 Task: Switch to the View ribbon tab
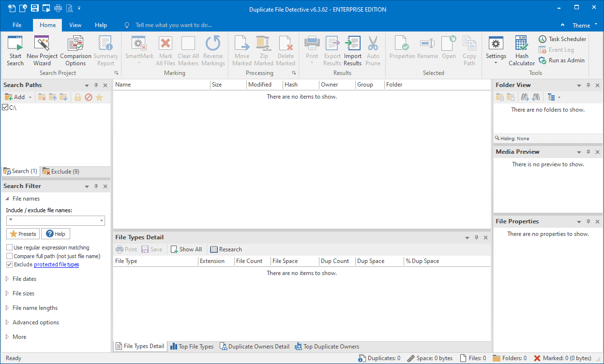click(75, 25)
